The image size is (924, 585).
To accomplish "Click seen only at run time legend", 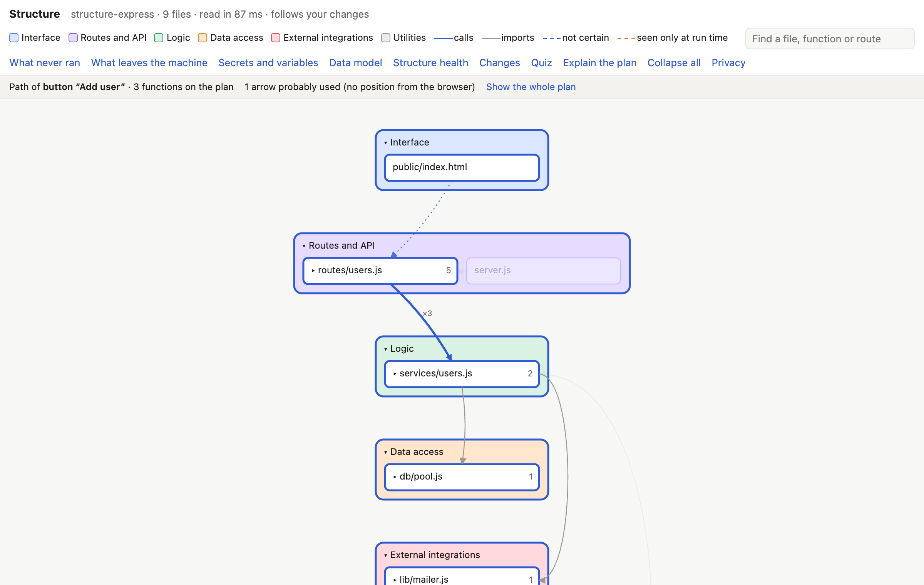I will 673,38.
